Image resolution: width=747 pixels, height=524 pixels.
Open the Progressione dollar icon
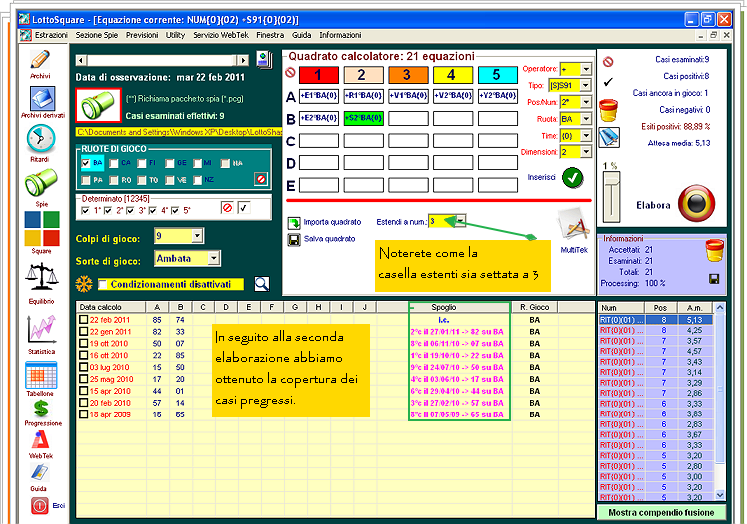(41, 409)
